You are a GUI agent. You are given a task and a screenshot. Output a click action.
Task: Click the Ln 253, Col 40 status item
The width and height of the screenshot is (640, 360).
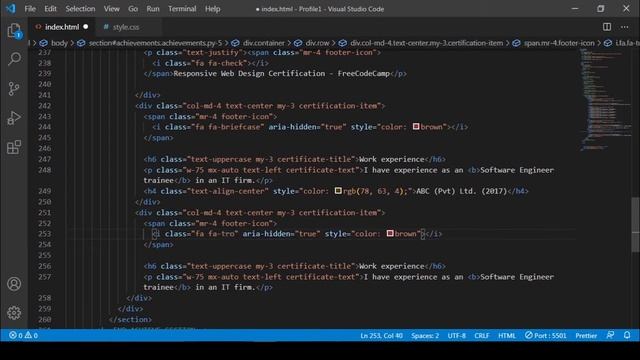click(x=381, y=336)
